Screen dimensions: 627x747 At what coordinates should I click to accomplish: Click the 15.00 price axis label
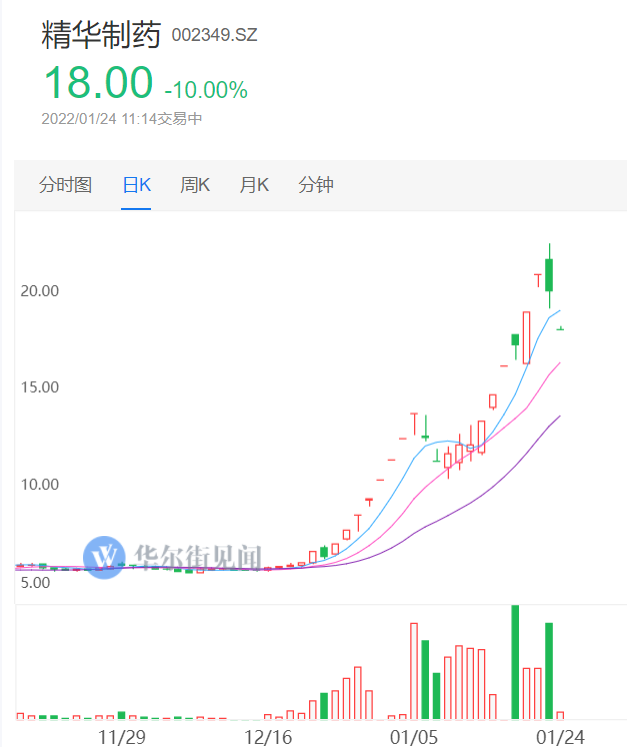click(40, 387)
